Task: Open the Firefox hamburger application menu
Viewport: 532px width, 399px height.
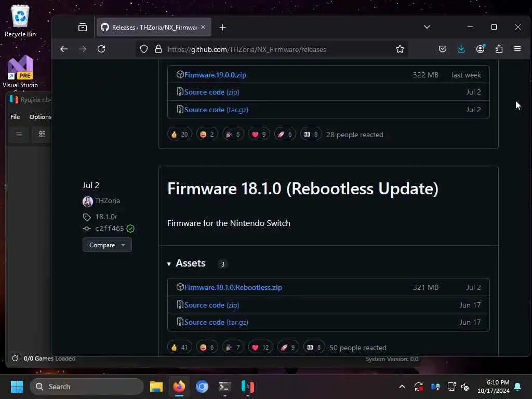Action: point(517,49)
